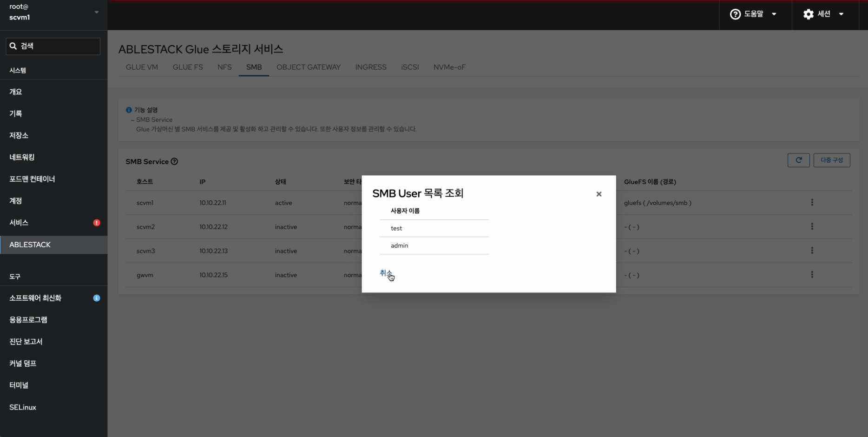Click the 서비스 red alert badge
Image resolution: width=868 pixels, height=437 pixels.
coord(97,223)
